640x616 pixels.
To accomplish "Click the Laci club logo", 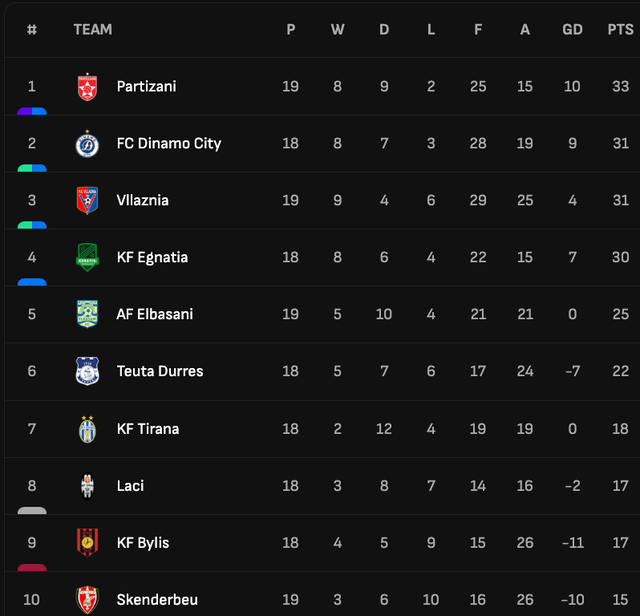I will coord(87,486).
